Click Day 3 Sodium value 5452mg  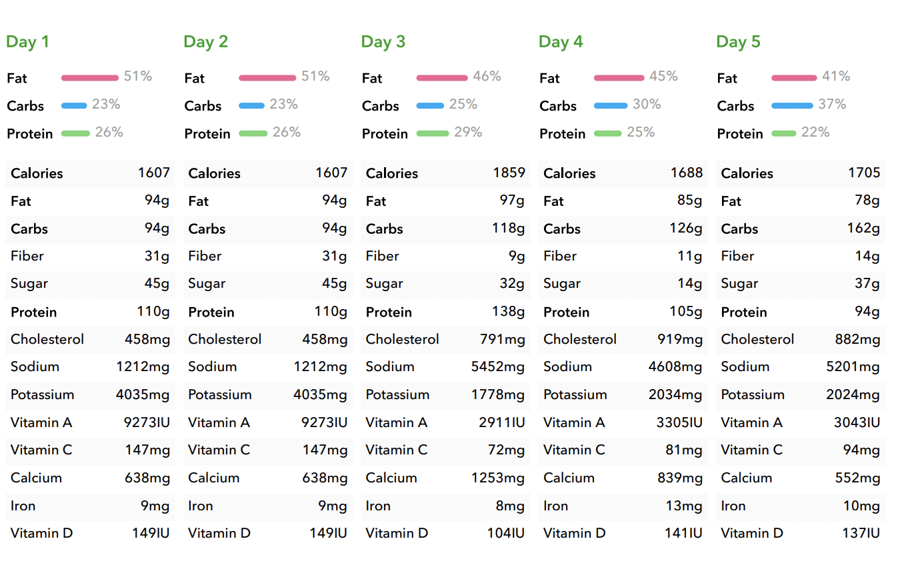coord(497,367)
